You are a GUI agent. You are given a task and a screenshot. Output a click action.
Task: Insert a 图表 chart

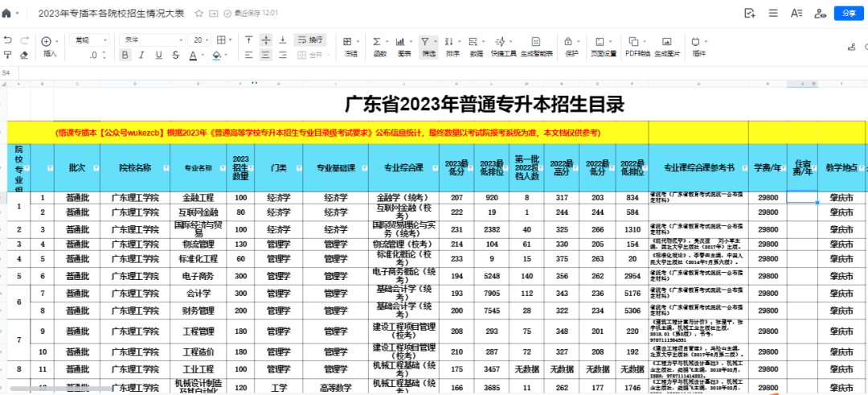point(404,47)
